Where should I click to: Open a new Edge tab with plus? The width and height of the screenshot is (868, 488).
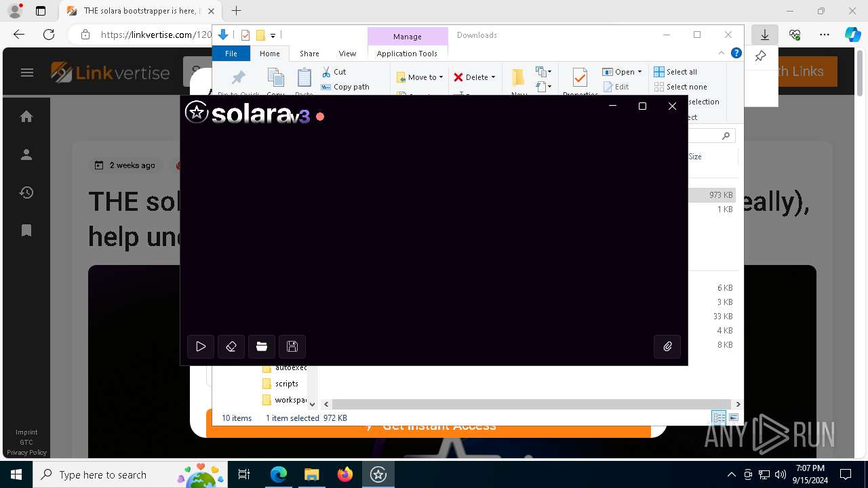tap(236, 11)
